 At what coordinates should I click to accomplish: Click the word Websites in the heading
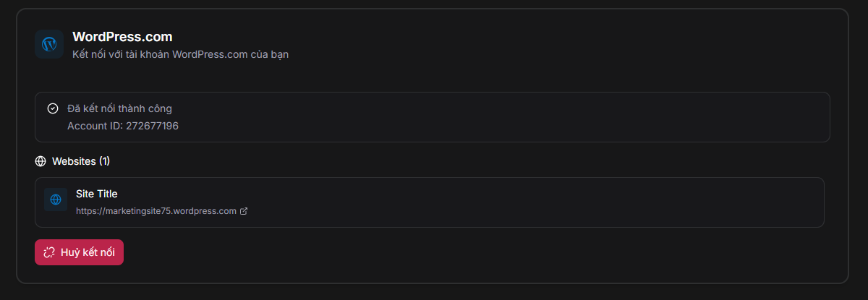point(74,161)
